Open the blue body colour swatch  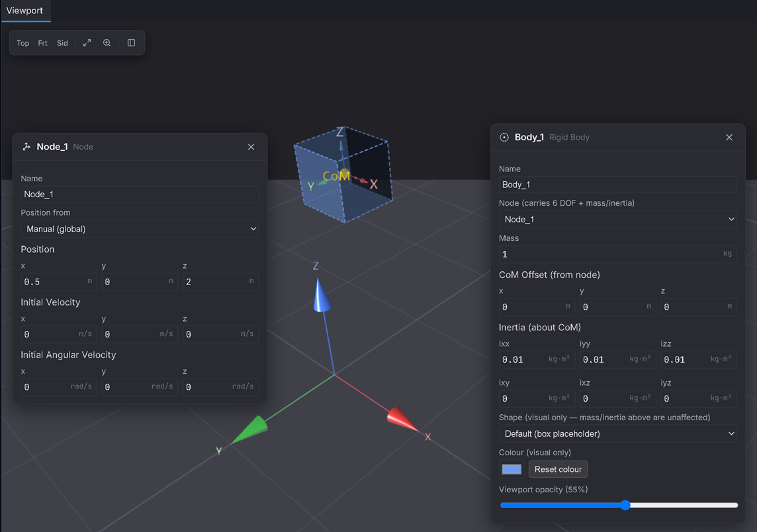coord(512,469)
